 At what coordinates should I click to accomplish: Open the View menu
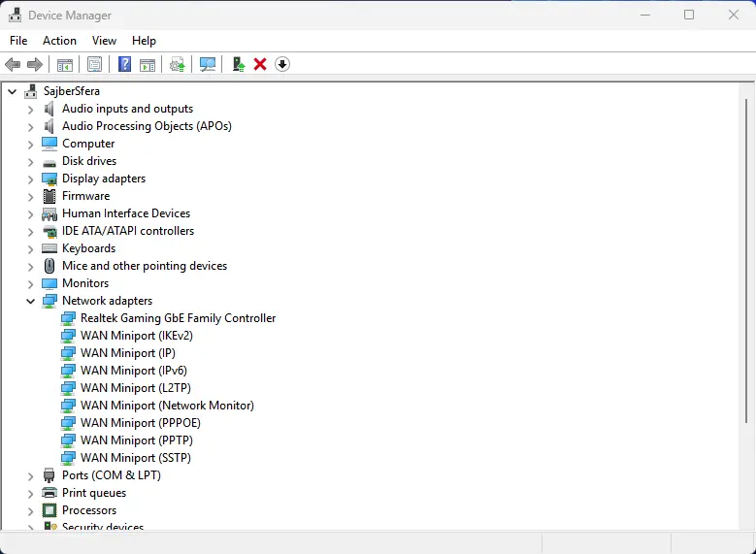104,41
